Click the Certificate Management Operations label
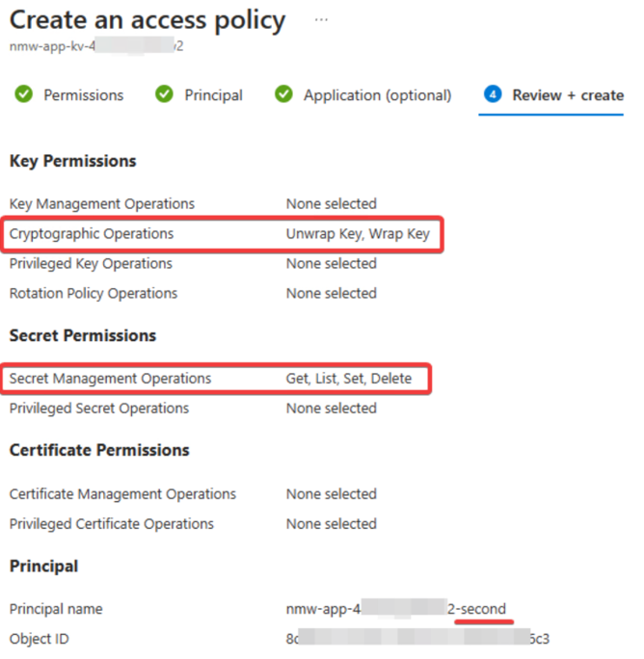The image size is (644, 659). (x=122, y=494)
